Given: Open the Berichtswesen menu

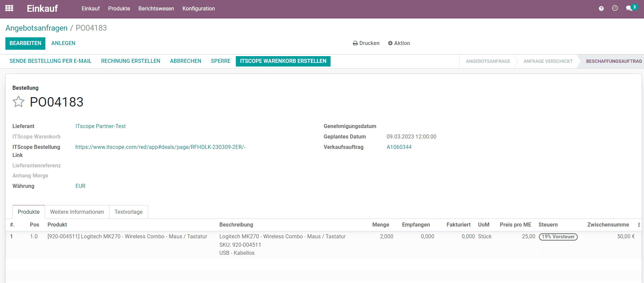Looking at the screenshot, I should (x=156, y=9).
